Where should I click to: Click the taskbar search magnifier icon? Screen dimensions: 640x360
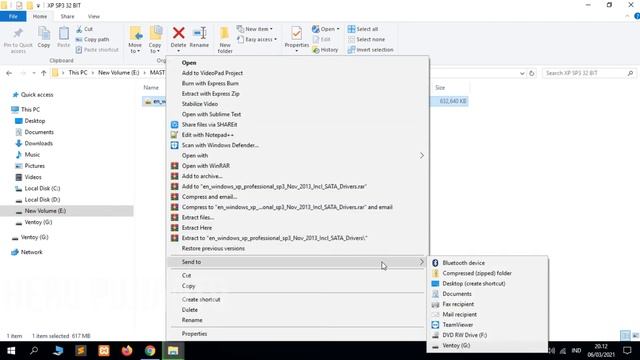(34, 351)
